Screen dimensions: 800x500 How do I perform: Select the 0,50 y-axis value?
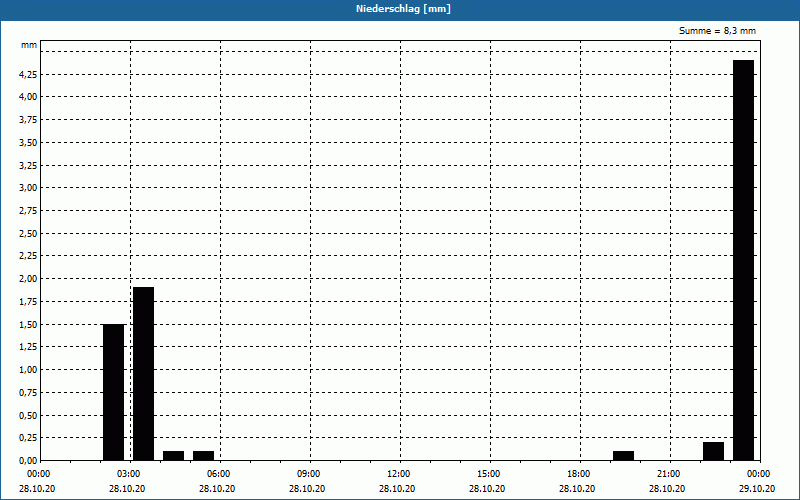tap(28, 415)
